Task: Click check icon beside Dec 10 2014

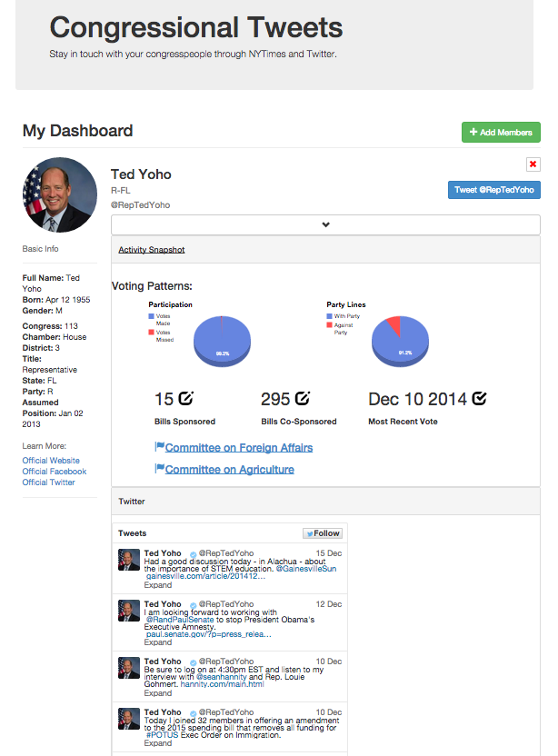Action: click(x=479, y=398)
